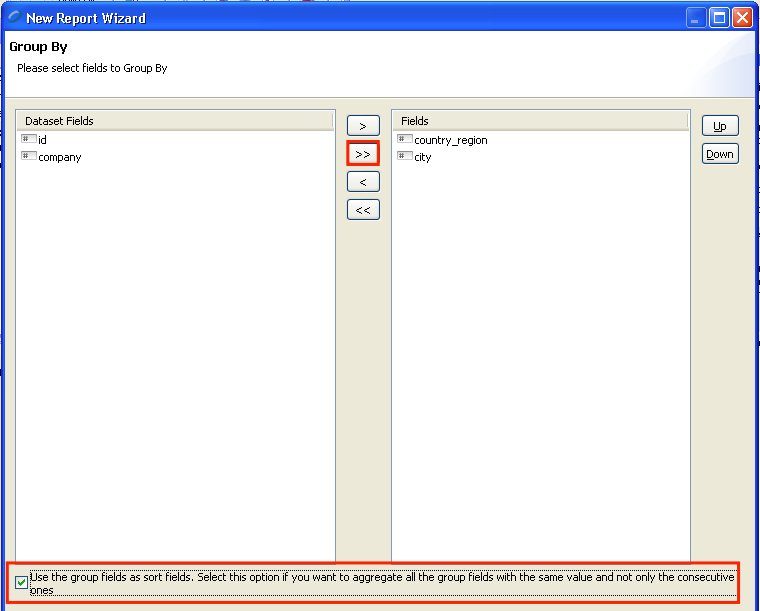Add all fields with >> button
Viewport: 760px width, 611px height.
363,154
